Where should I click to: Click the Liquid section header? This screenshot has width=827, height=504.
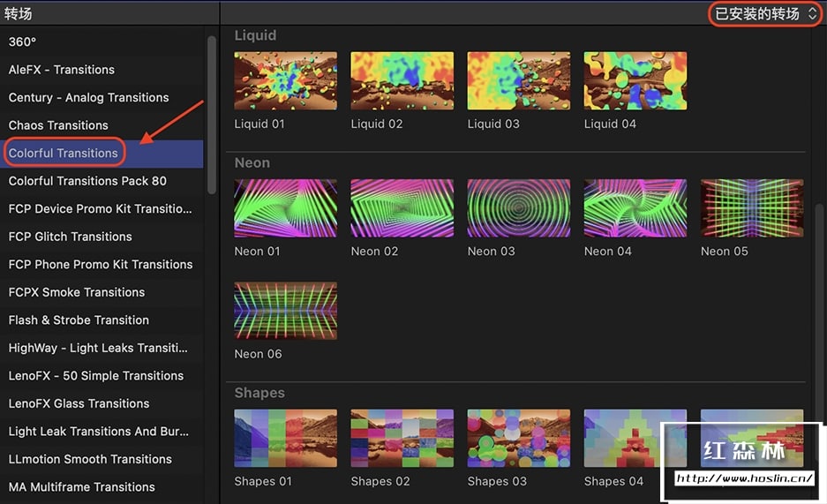point(255,35)
